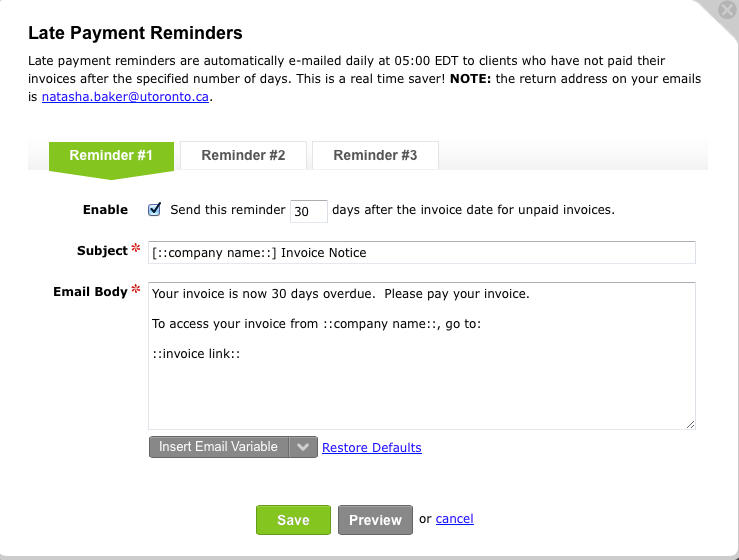This screenshot has width=739, height=560.
Task: Click the 'Send this reminder' checkbox label
Action: (x=228, y=210)
